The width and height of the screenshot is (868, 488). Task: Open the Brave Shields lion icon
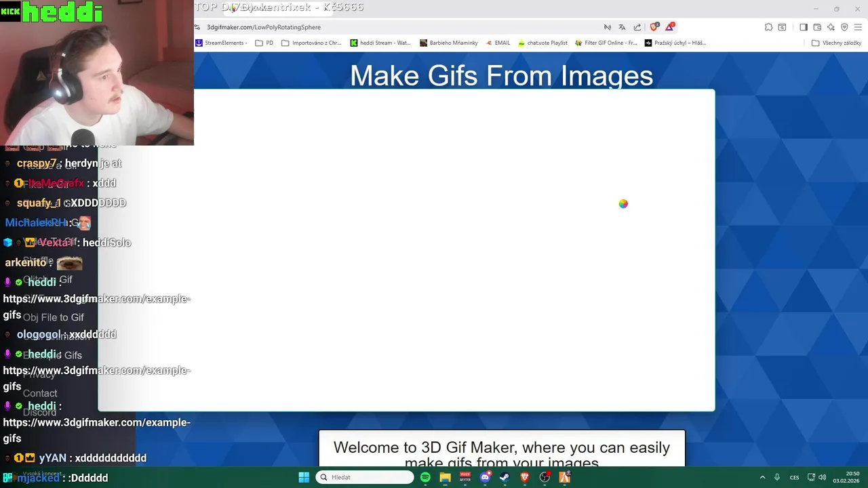pyautogui.click(x=654, y=27)
